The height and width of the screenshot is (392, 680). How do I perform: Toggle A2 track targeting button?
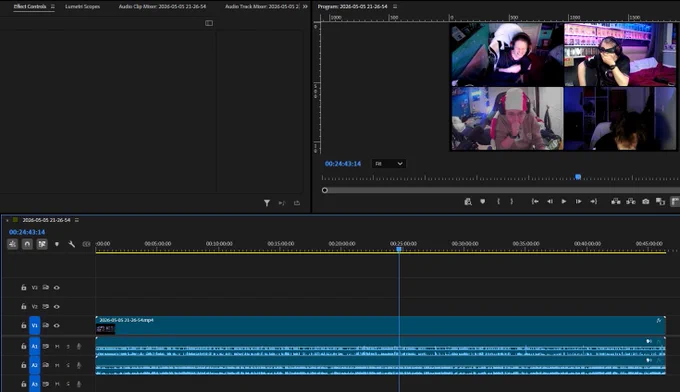click(x=35, y=365)
